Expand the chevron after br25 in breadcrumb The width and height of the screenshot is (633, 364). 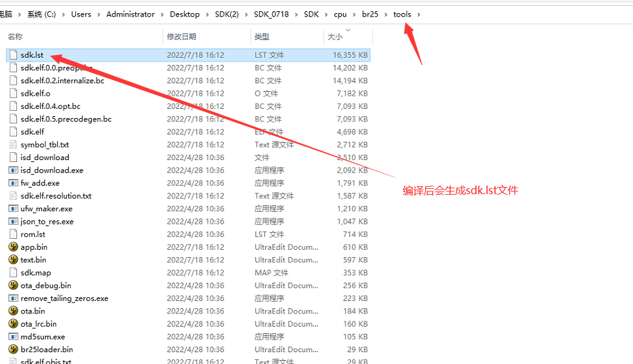(x=386, y=14)
